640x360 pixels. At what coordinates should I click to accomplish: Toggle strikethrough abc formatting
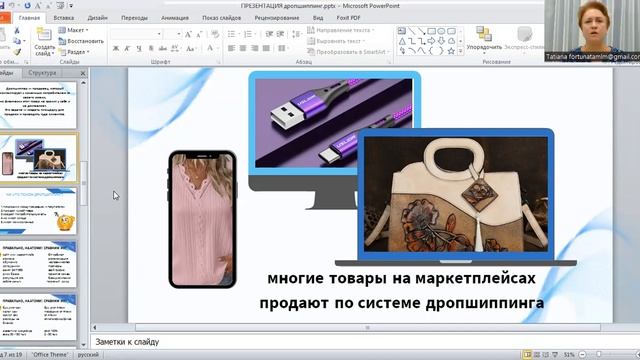pyautogui.click(x=163, y=49)
